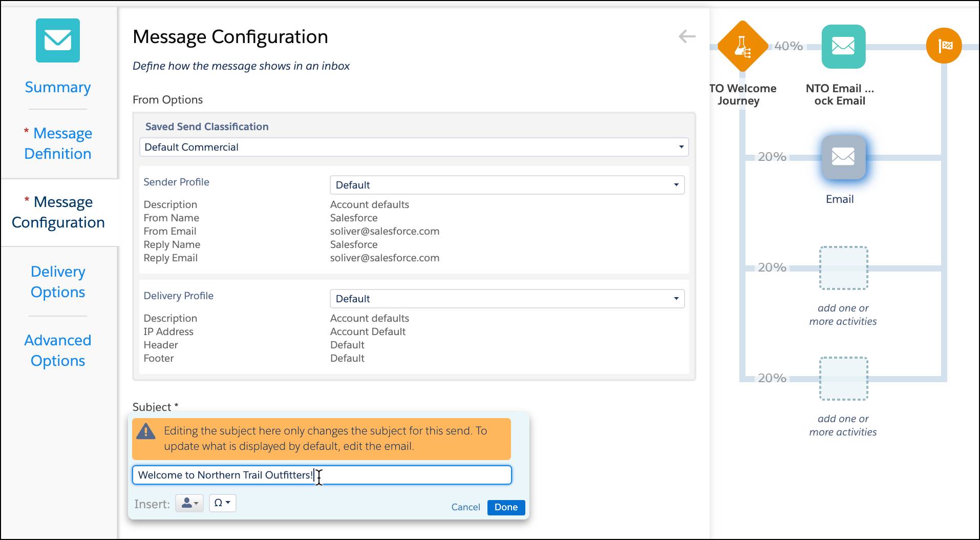Click the orange exit flag icon

tap(944, 46)
